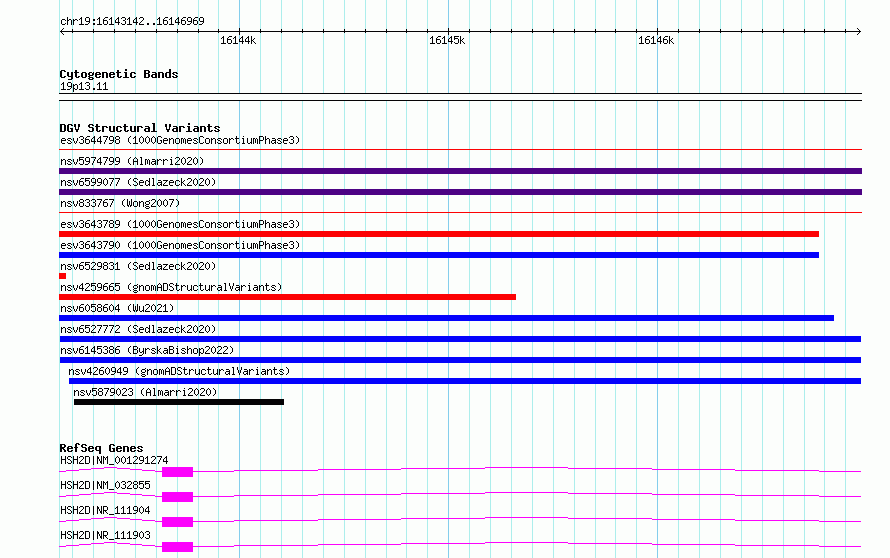Viewport: 890px width, 558px height.
Task: Click the DGV Structural Variants track title
Action: click(x=140, y=128)
